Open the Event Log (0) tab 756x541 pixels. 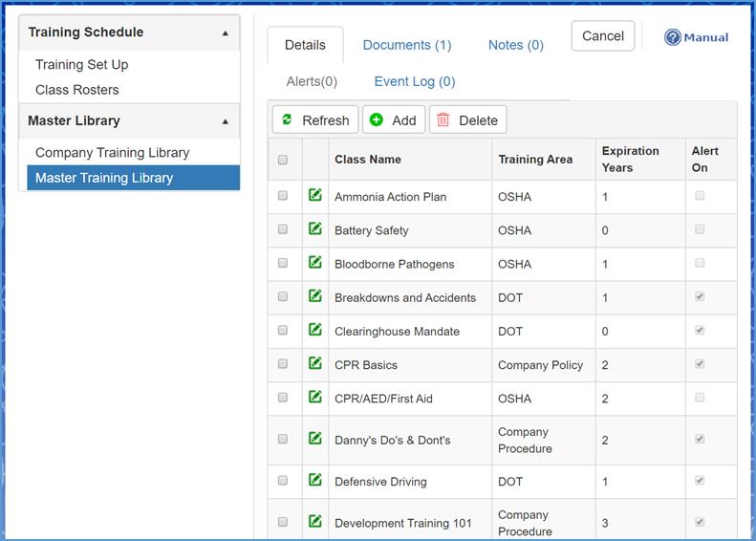[x=414, y=81]
